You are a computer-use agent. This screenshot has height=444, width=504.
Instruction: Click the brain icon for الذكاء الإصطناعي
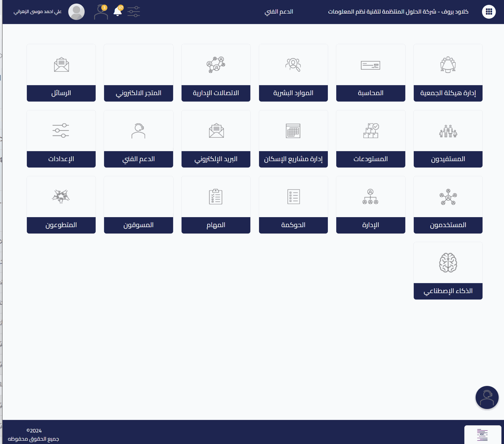tap(448, 263)
